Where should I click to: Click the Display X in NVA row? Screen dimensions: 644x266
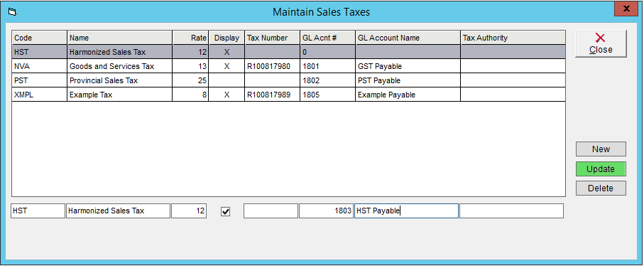coord(227,66)
